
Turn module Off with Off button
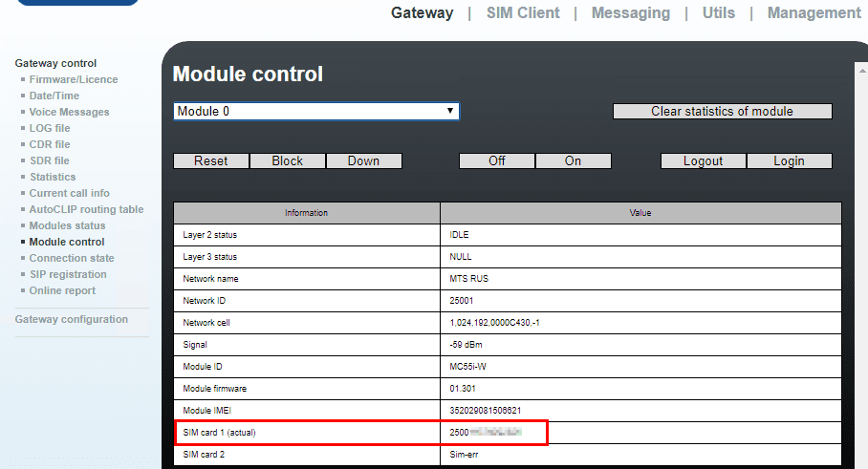coord(496,160)
